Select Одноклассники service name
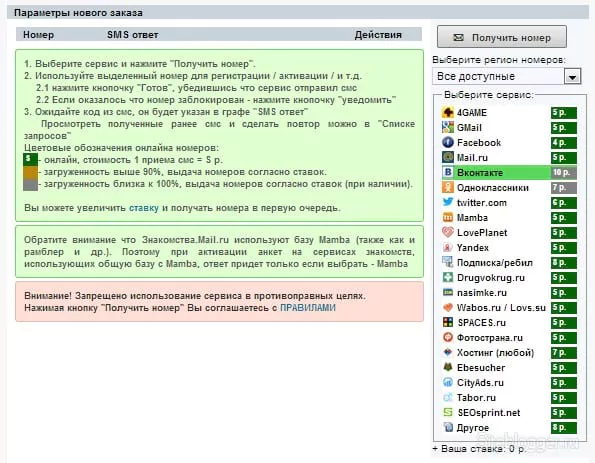Image resolution: width=595 pixels, height=463 pixels. (493, 188)
